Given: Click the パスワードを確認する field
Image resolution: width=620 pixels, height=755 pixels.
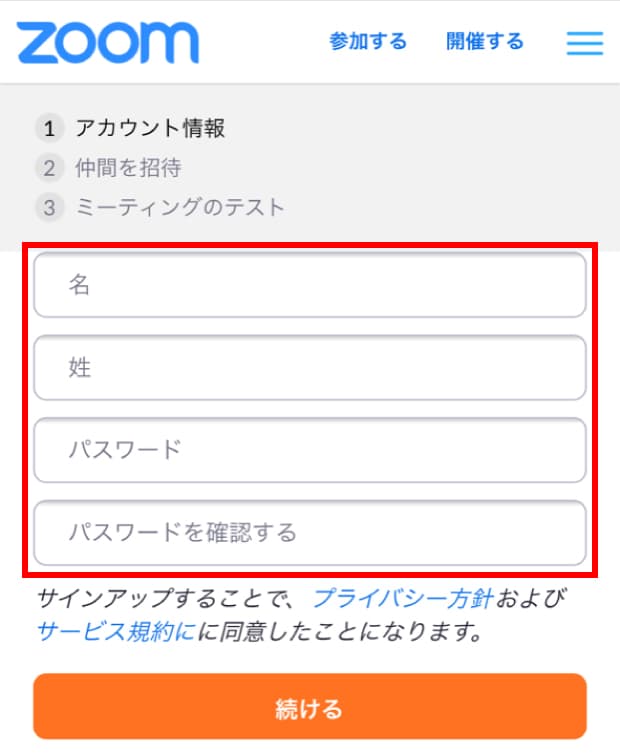Looking at the screenshot, I should click(310, 532).
